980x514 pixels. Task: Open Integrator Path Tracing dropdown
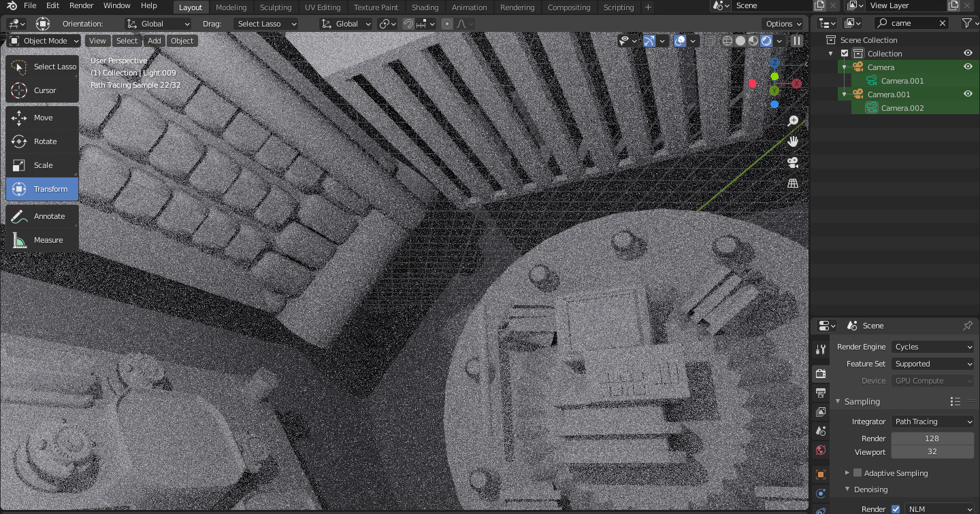tap(933, 422)
